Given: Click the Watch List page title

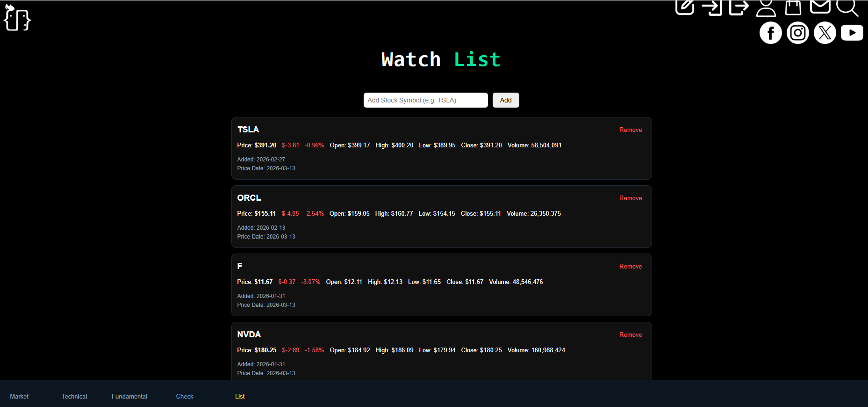Looking at the screenshot, I should tap(441, 59).
